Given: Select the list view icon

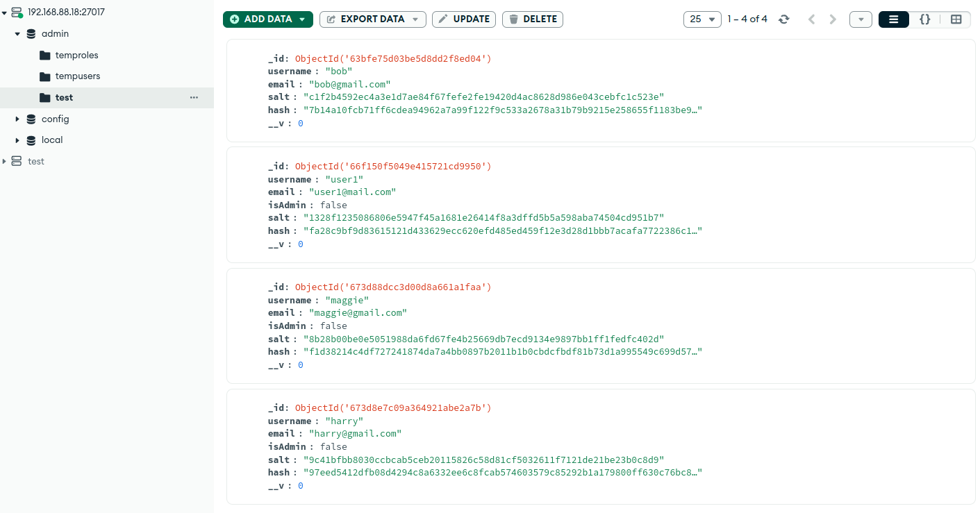Looking at the screenshot, I should click(x=894, y=19).
